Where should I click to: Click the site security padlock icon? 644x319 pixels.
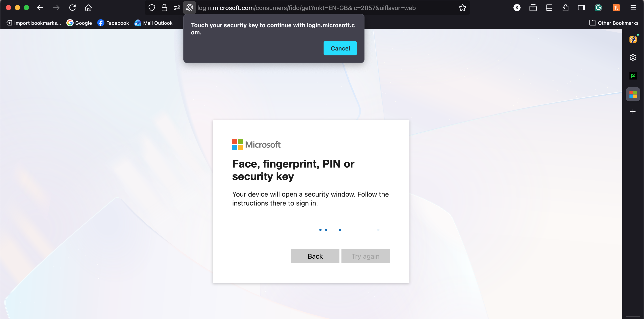pos(164,8)
